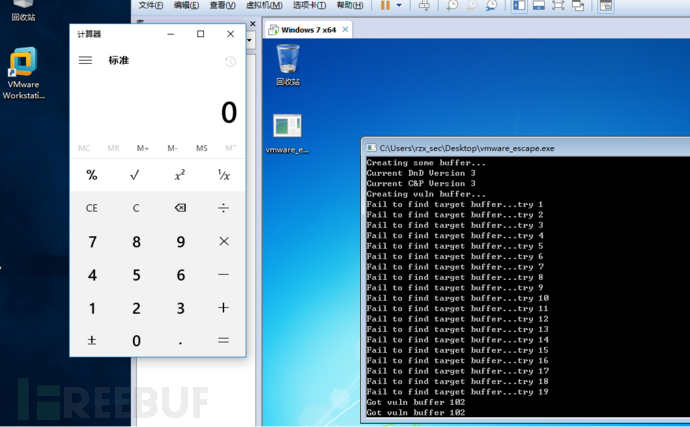Screen dimensions: 690x427
Task: Open the dropdown arrow next to pause button
Action: click(399, 5)
